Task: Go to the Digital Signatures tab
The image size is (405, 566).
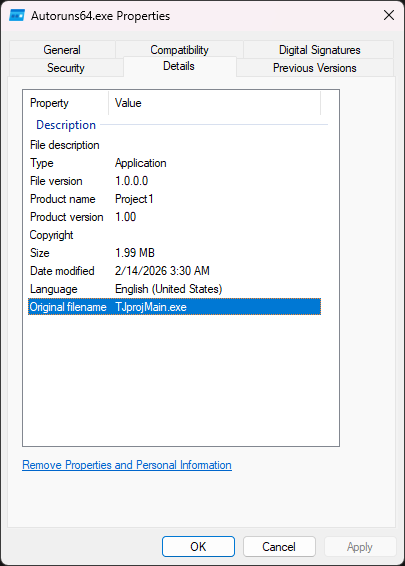Action: [319, 50]
